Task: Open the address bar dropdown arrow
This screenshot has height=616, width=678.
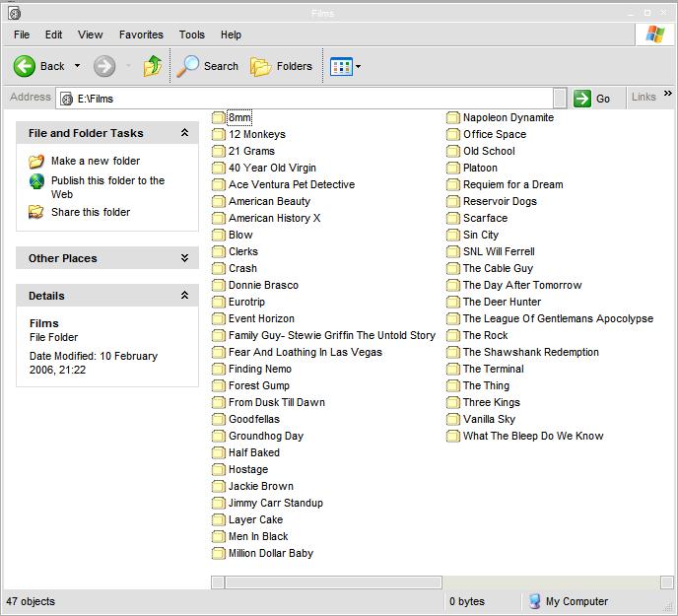Action: pos(560,99)
